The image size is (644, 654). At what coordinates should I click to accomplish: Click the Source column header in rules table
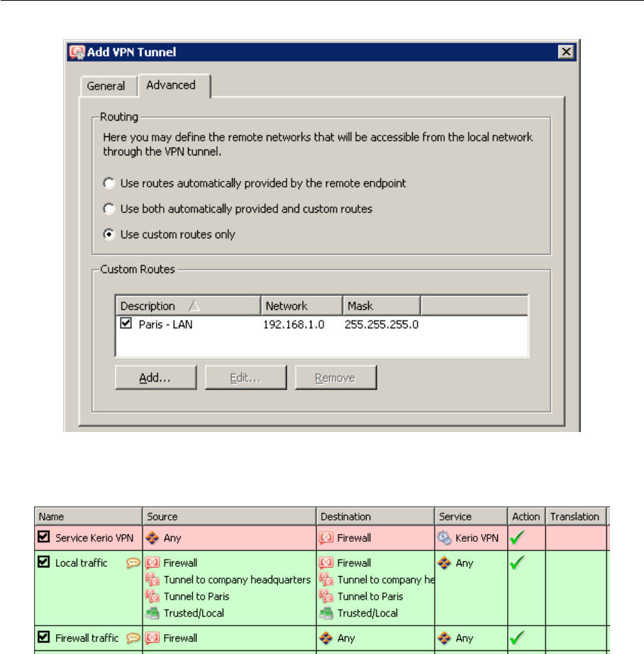pyautogui.click(x=229, y=517)
